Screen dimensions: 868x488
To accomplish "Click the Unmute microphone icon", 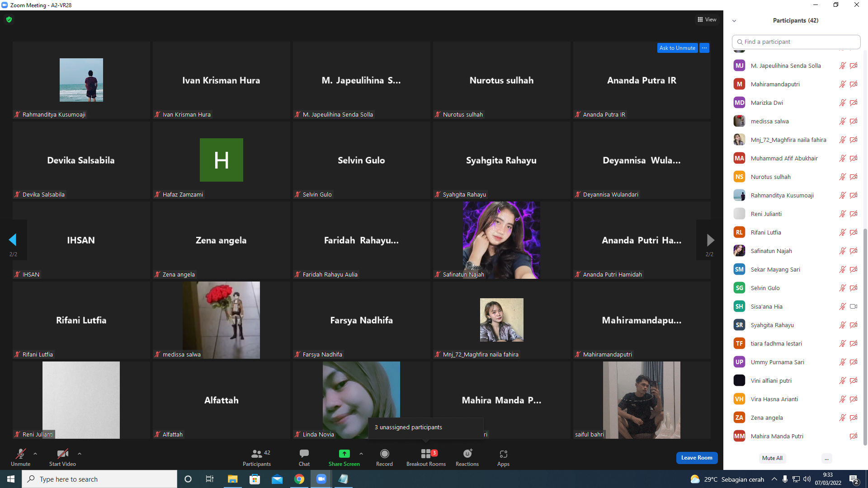I will (x=20, y=454).
